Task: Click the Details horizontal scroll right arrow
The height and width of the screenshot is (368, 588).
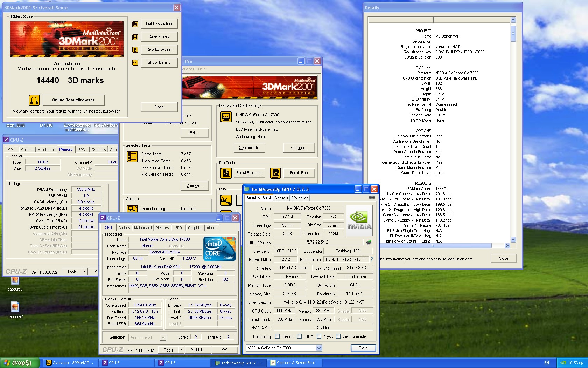Action: (x=507, y=246)
